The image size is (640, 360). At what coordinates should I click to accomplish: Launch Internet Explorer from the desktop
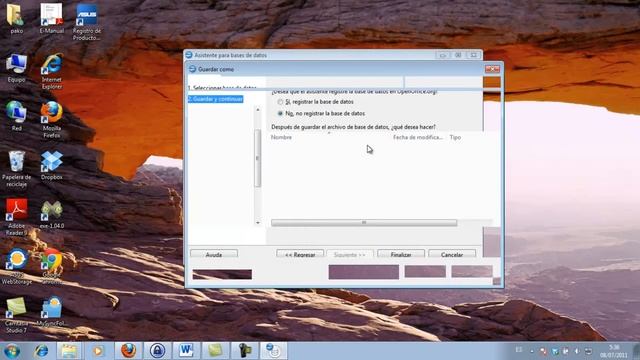[x=51, y=71]
